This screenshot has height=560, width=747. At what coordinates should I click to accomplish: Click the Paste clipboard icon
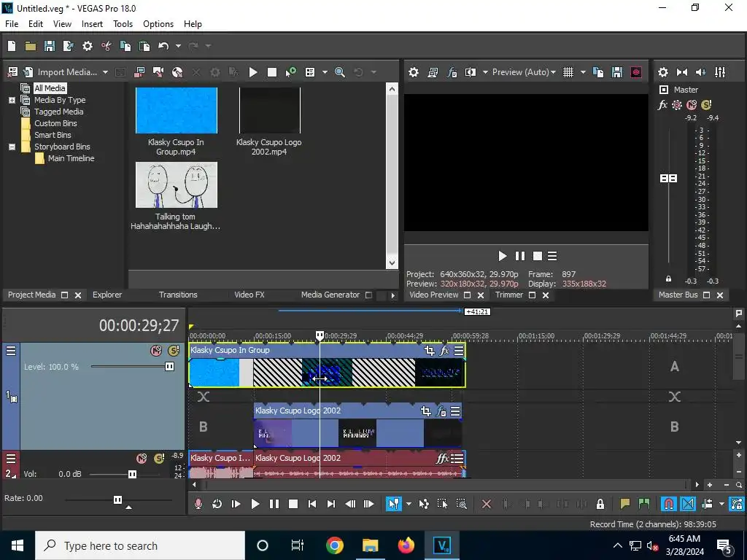click(x=144, y=46)
